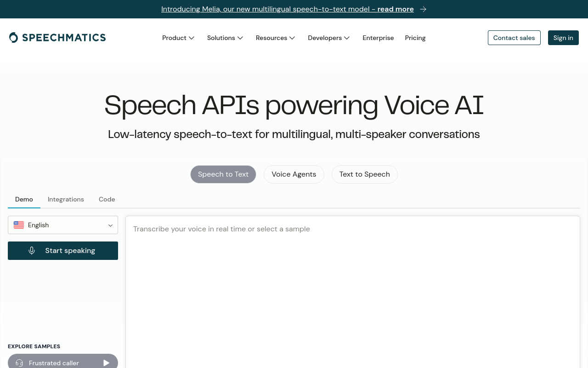This screenshot has width=588, height=368.
Task: Click the EXPLORE SAMPLES heading
Action: pyautogui.click(x=34, y=346)
